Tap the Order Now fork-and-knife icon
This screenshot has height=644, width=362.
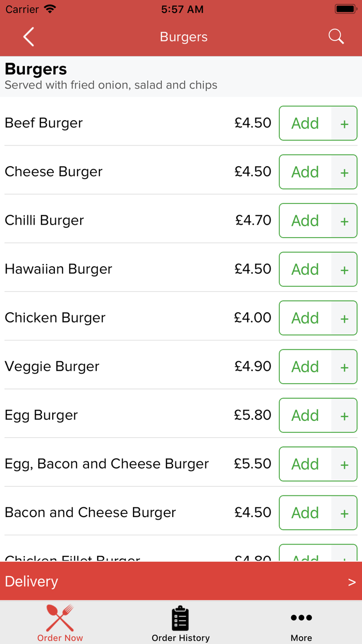click(x=60, y=618)
